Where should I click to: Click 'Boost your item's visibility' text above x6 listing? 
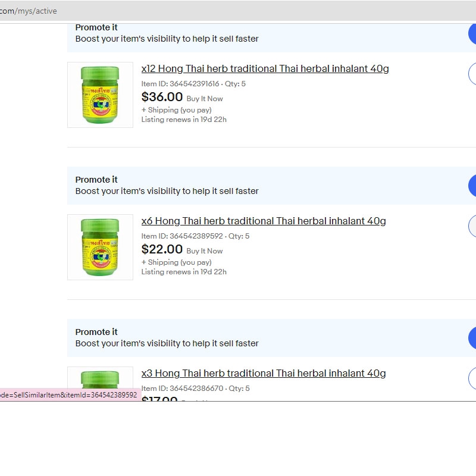[x=167, y=191]
